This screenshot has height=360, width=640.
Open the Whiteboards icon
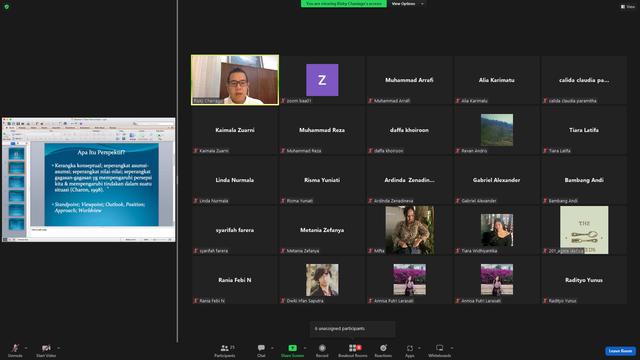point(440,348)
